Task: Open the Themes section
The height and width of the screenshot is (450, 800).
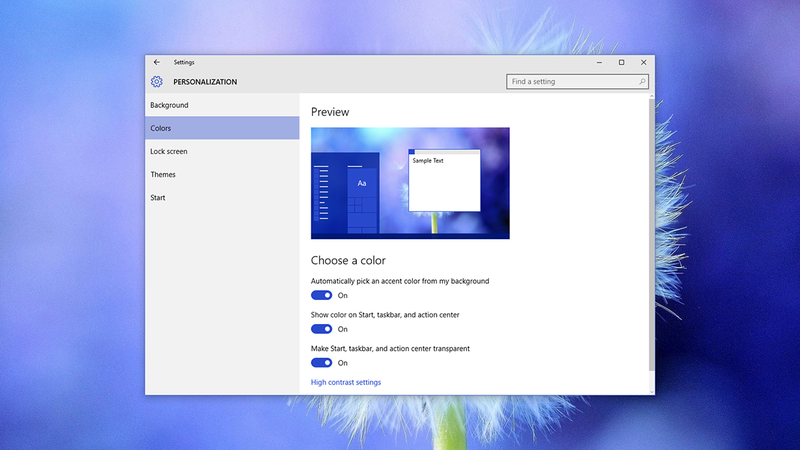Action: (222, 174)
